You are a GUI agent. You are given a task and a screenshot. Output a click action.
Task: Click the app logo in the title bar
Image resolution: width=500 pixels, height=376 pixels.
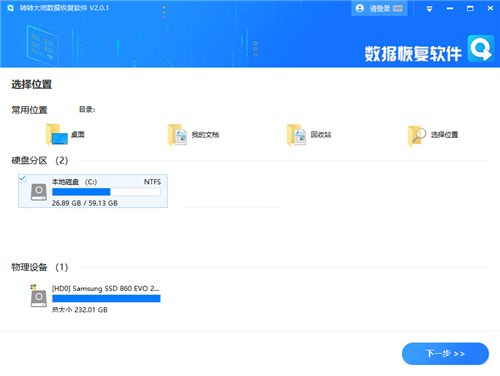click(x=10, y=8)
